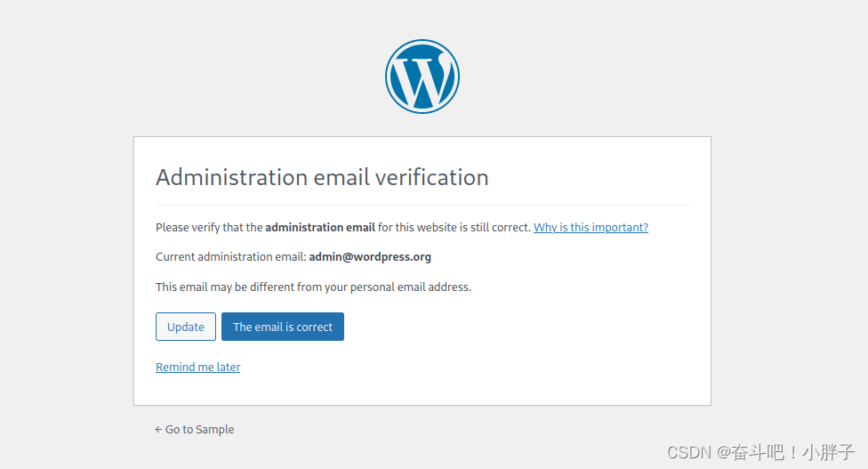The width and height of the screenshot is (868, 469).
Task: Click the white W letter inside the logo
Action: 422,79
